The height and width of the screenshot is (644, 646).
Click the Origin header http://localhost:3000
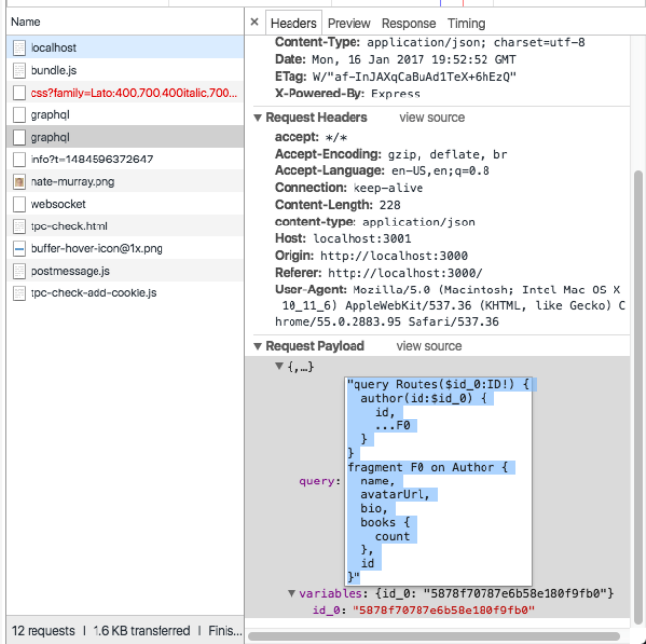tap(371, 255)
